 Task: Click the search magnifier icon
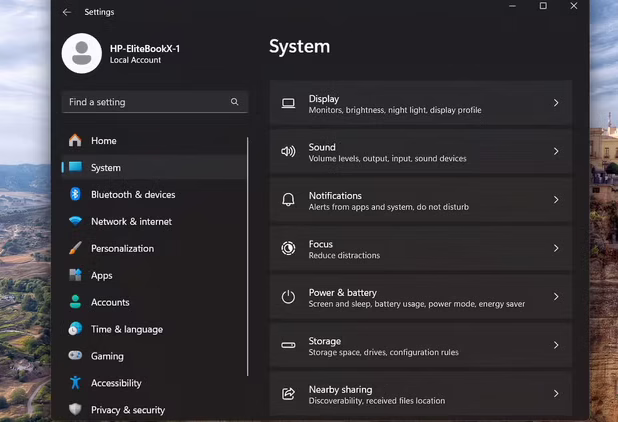[x=235, y=102]
